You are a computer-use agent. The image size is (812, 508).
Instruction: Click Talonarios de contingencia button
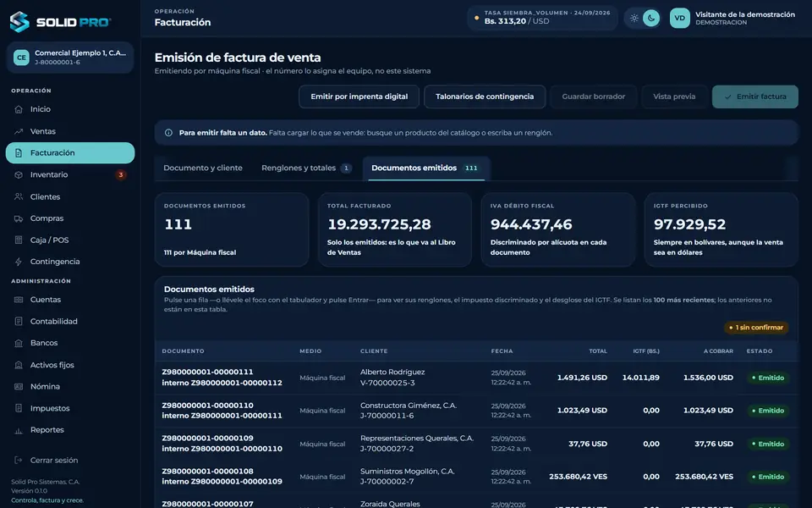click(x=485, y=97)
